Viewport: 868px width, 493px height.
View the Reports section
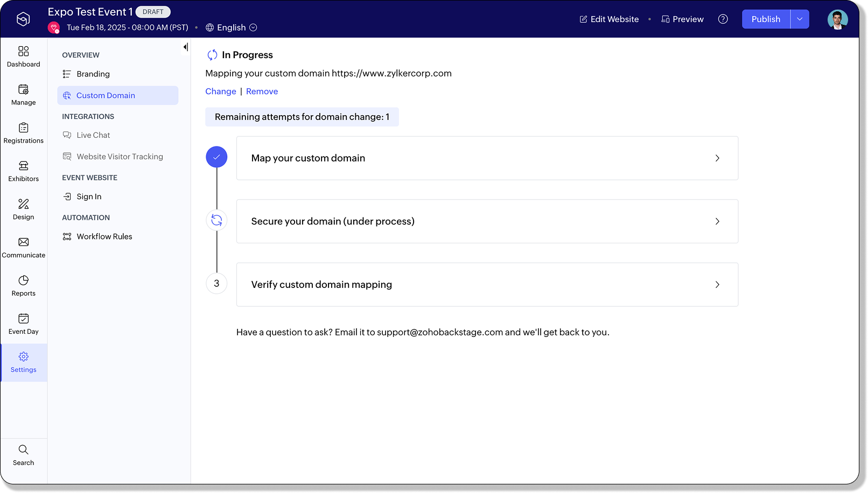[24, 286]
